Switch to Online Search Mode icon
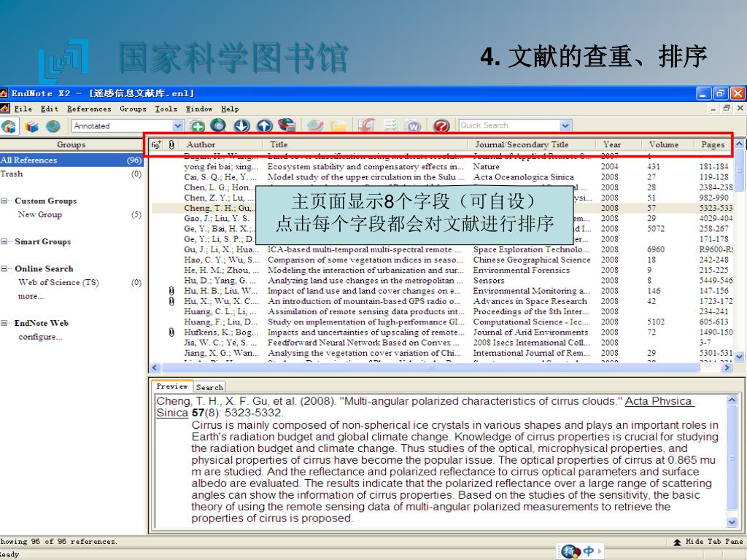 point(53,126)
